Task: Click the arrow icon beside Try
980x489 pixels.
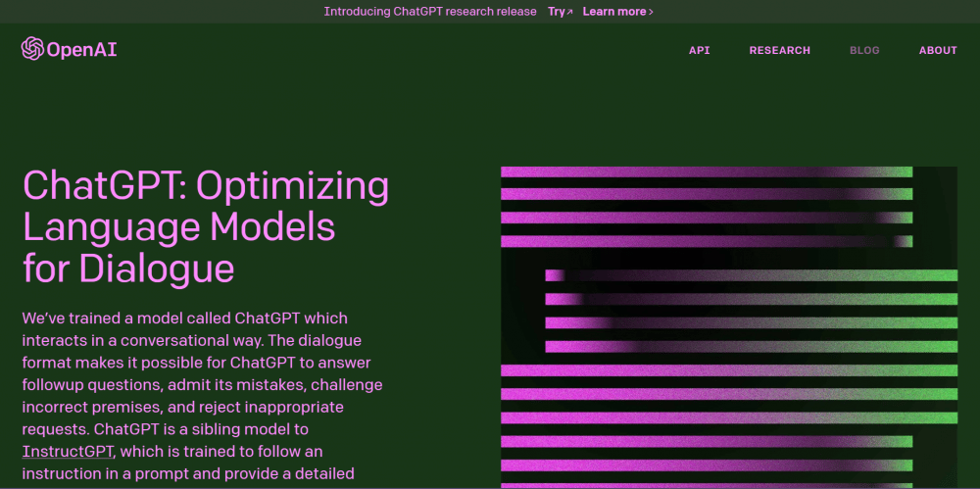Action: pos(569,12)
